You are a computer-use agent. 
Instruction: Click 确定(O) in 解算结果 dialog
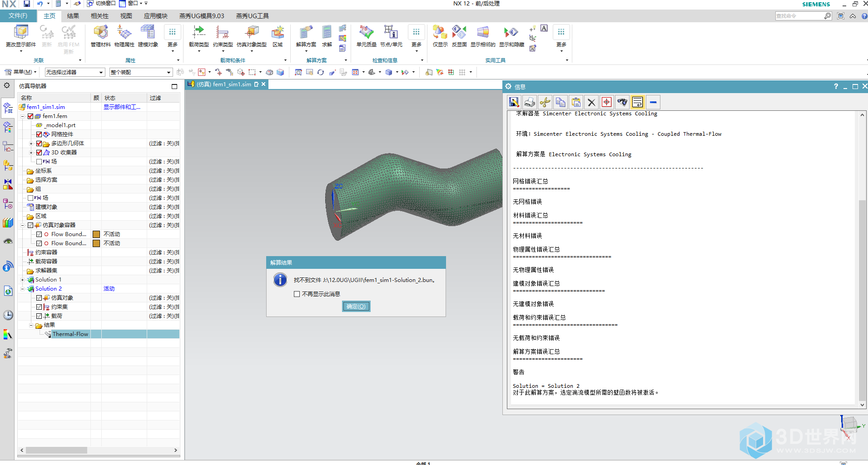coord(356,307)
